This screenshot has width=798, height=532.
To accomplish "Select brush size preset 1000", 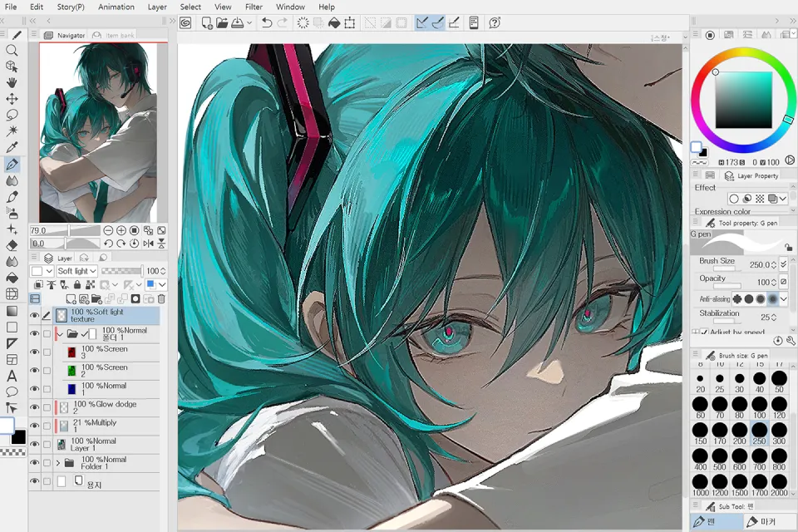I will 700,485.
